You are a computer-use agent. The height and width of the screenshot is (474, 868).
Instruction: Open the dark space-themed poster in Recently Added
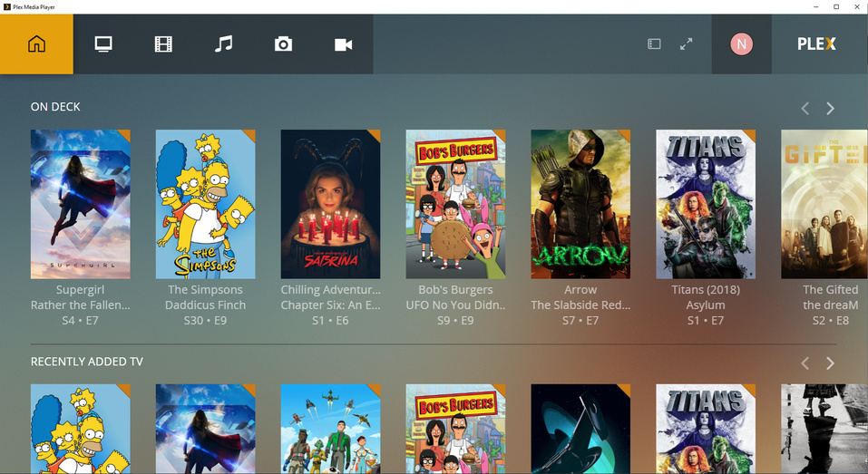coord(580,429)
